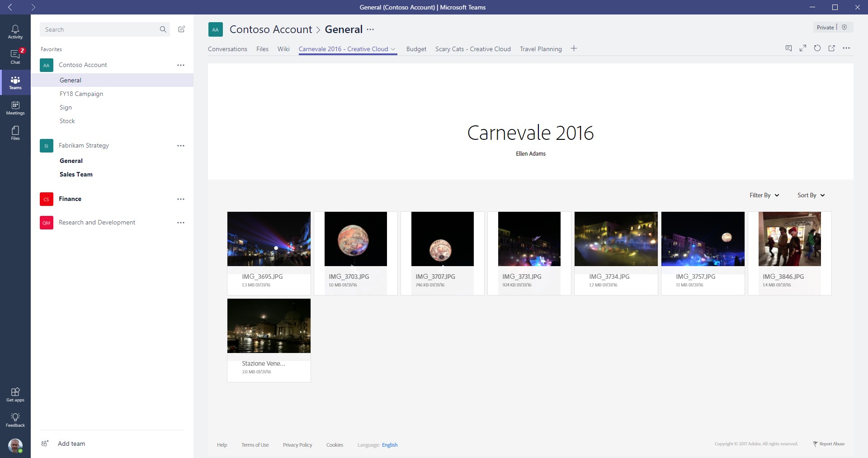868x458 pixels.
Task: Click the Feedback lightbulb icon
Action: pyautogui.click(x=15, y=420)
